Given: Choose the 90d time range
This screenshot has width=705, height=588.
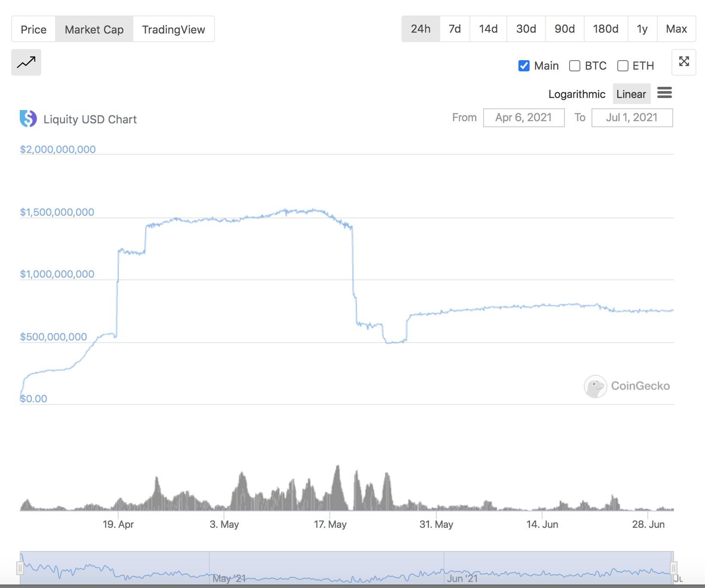Looking at the screenshot, I should point(564,29).
